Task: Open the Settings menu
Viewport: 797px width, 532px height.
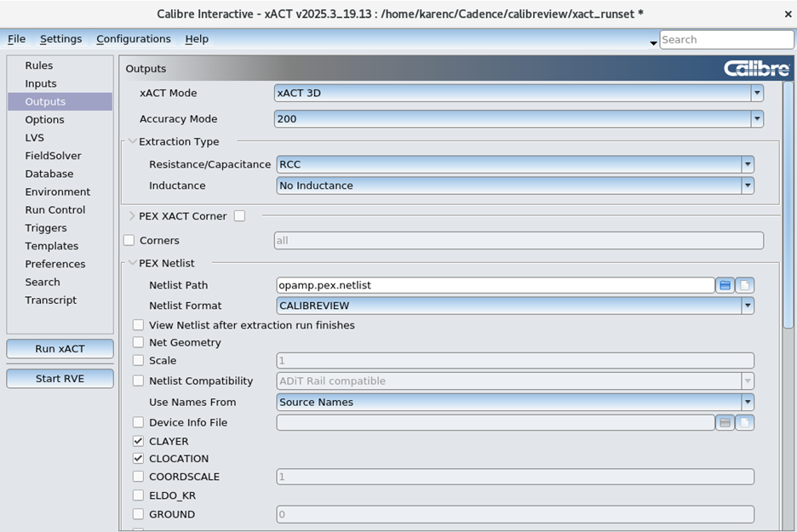Action: click(61, 39)
